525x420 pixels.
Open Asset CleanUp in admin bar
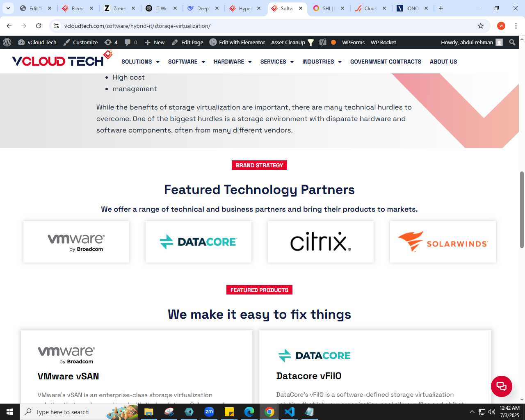tap(292, 42)
